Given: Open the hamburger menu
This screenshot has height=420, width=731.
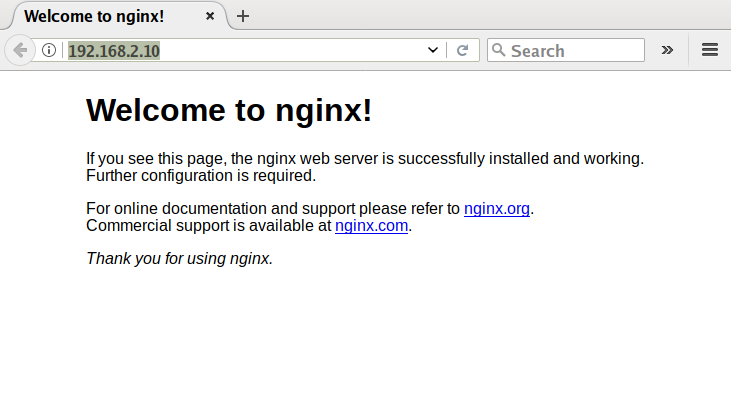Looking at the screenshot, I should (x=710, y=50).
